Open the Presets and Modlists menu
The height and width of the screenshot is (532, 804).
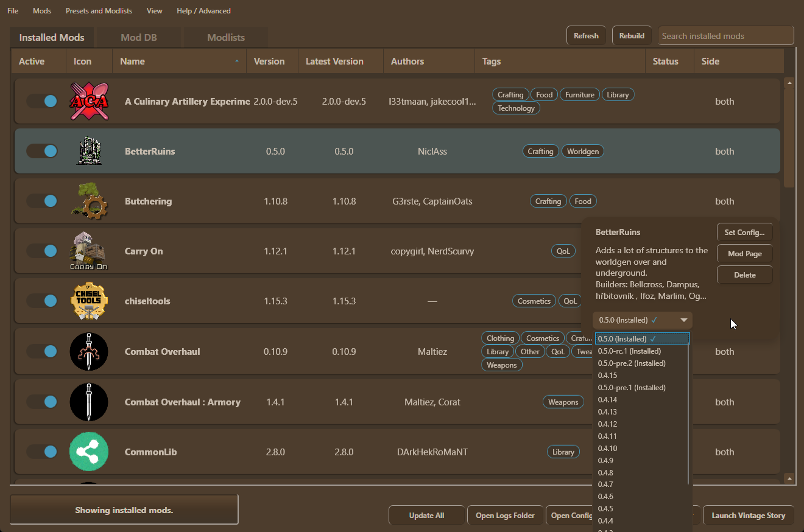(99, 11)
